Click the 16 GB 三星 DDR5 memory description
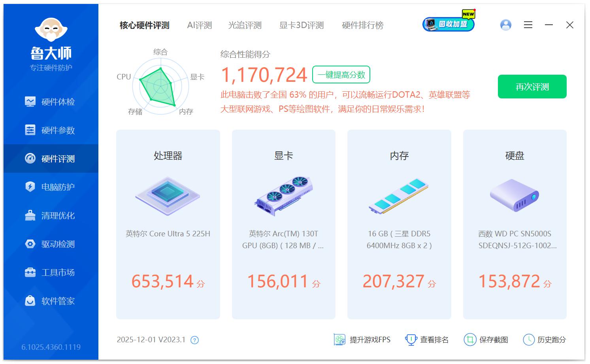The image size is (590, 364). 399,240
